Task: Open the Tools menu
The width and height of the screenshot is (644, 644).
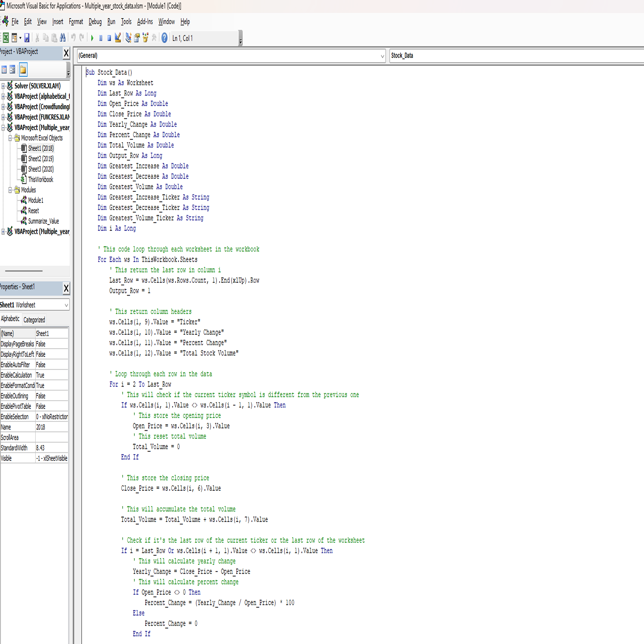Action: pyautogui.click(x=126, y=22)
